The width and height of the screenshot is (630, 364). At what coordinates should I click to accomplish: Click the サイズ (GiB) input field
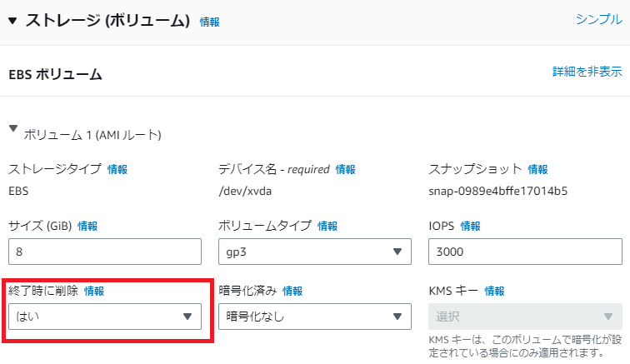105,252
